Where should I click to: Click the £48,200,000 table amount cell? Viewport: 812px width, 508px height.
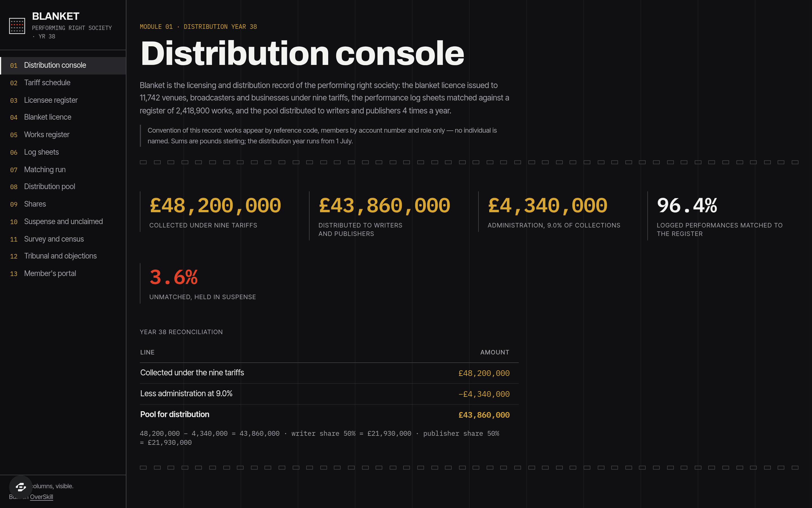[484, 373]
